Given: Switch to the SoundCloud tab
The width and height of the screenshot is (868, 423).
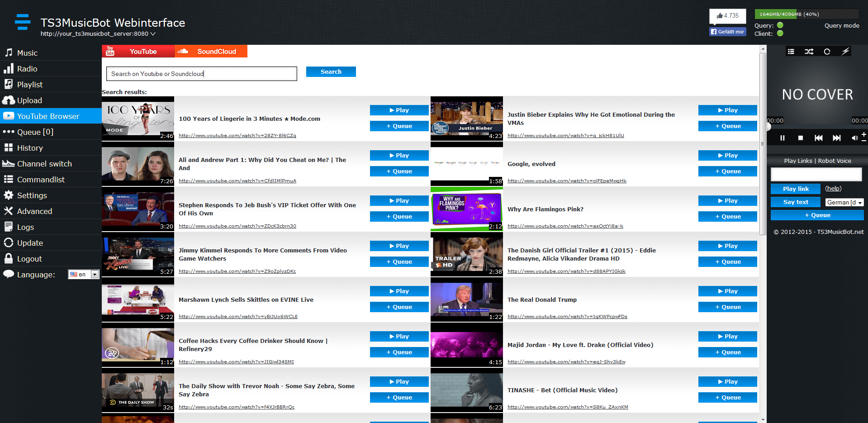Looking at the screenshot, I should 211,51.
